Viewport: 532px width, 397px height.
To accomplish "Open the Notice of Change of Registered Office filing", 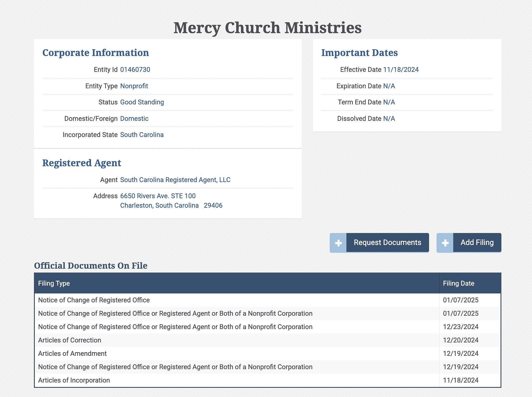I will pos(94,300).
